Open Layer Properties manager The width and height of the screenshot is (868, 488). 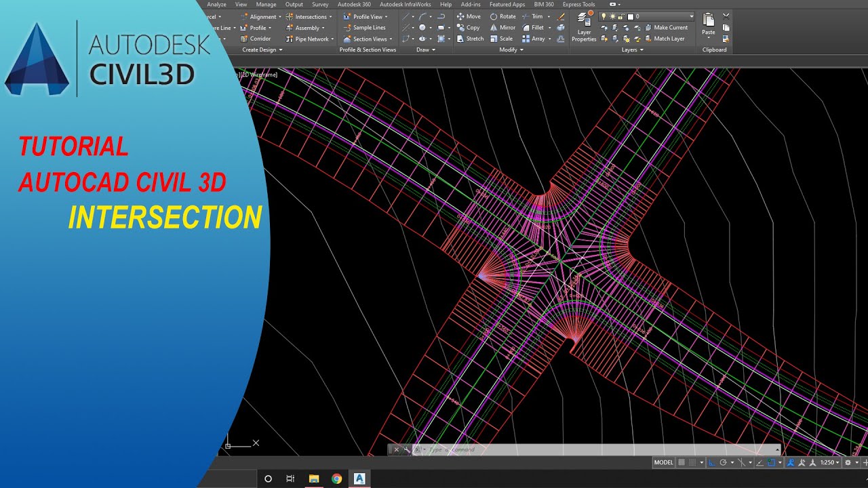pyautogui.click(x=584, y=27)
